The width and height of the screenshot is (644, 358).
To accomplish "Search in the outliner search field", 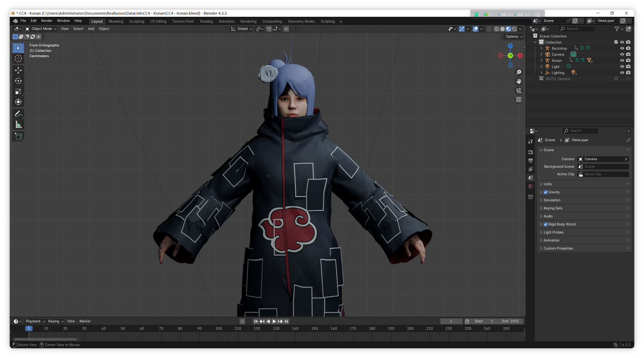I will pyautogui.click(x=577, y=29).
